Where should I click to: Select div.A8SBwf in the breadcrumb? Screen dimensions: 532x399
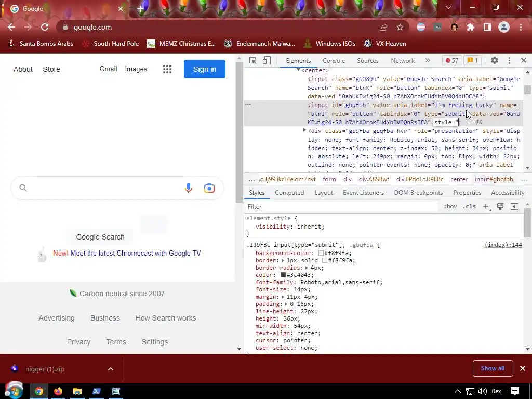[374, 179]
